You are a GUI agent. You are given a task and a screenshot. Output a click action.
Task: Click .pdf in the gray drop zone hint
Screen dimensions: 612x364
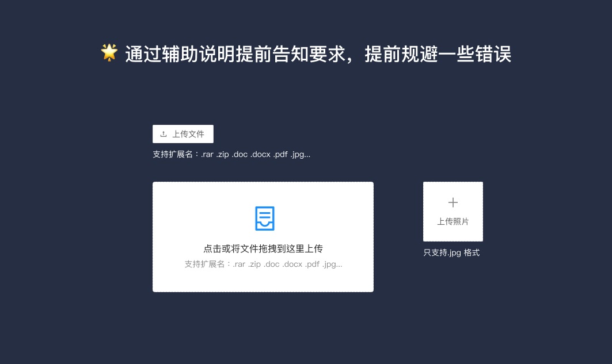(312, 265)
